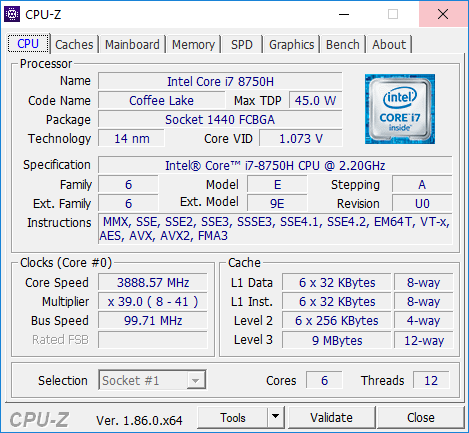Click the Cores count value 6
This screenshot has width=469, height=433.
pos(324,380)
